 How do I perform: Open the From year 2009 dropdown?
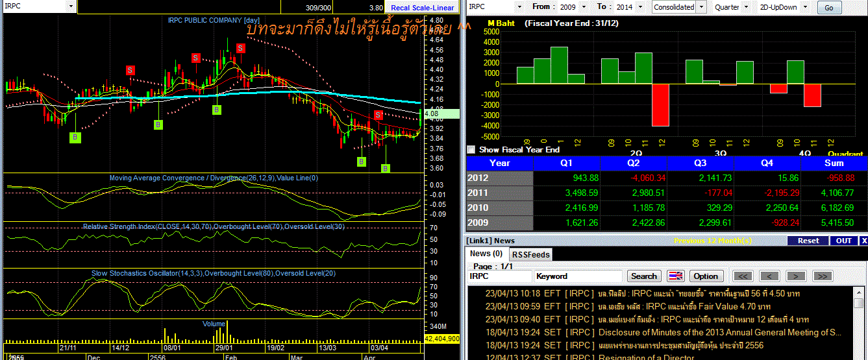click(583, 6)
